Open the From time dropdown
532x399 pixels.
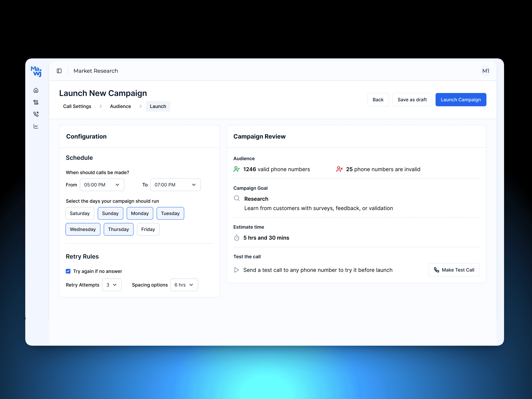coord(102,185)
